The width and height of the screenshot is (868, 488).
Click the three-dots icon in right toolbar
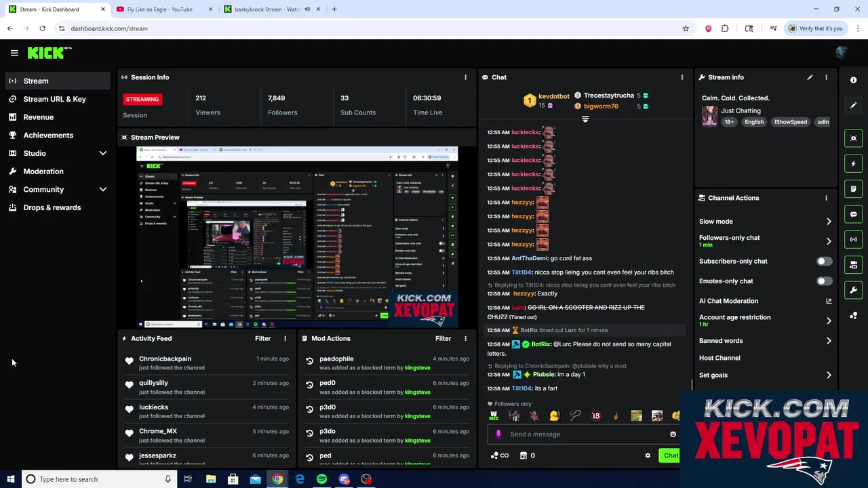coord(853,316)
